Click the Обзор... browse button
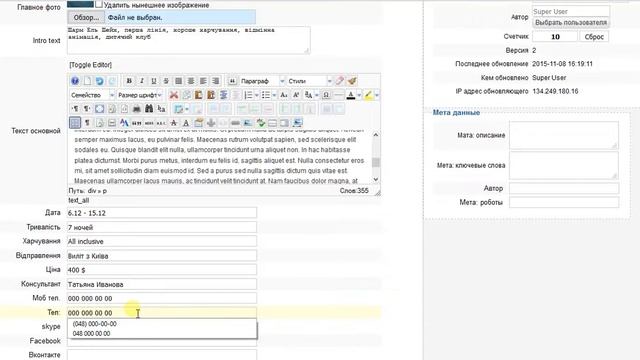This screenshot has height=360, width=640. point(86,18)
